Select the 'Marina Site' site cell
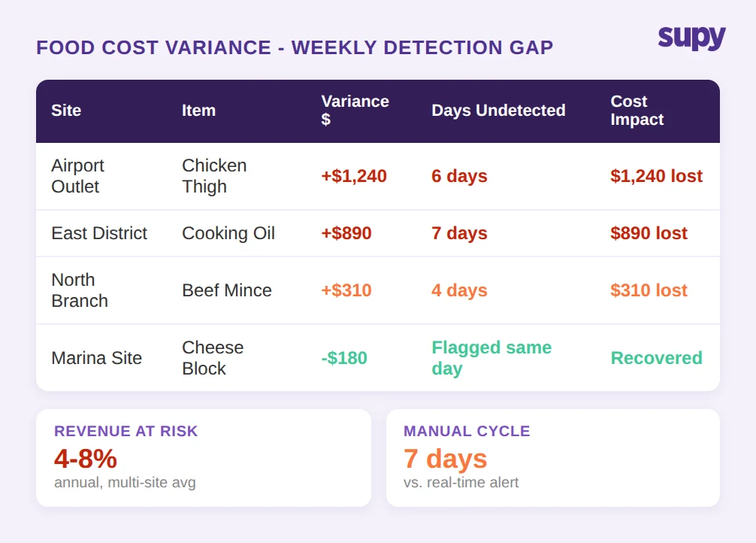The width and height of the screenshot is (756, 543). click(96, 358)
